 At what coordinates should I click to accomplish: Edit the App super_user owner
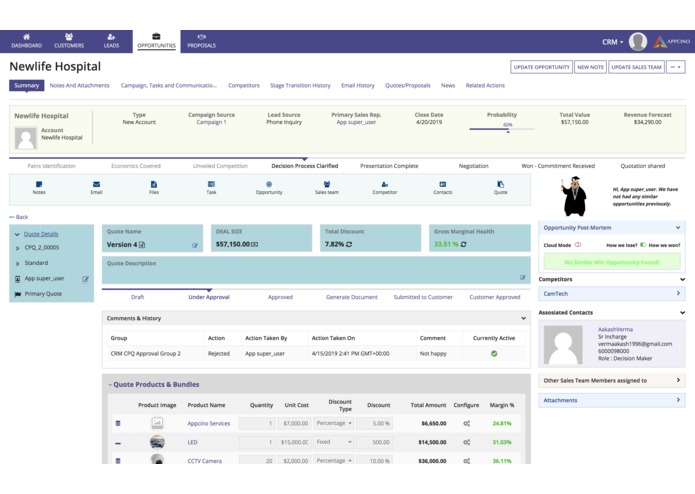point(86,279)
